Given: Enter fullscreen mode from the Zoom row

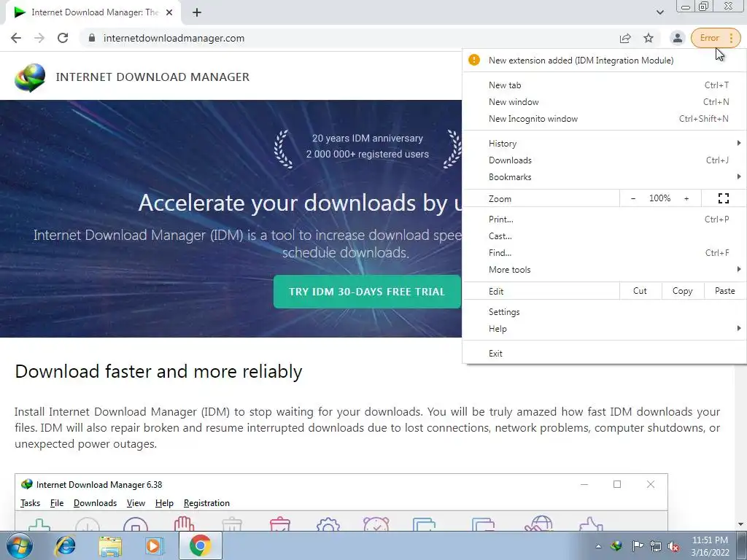Looking at the screenshot, I should click(723, 198).
